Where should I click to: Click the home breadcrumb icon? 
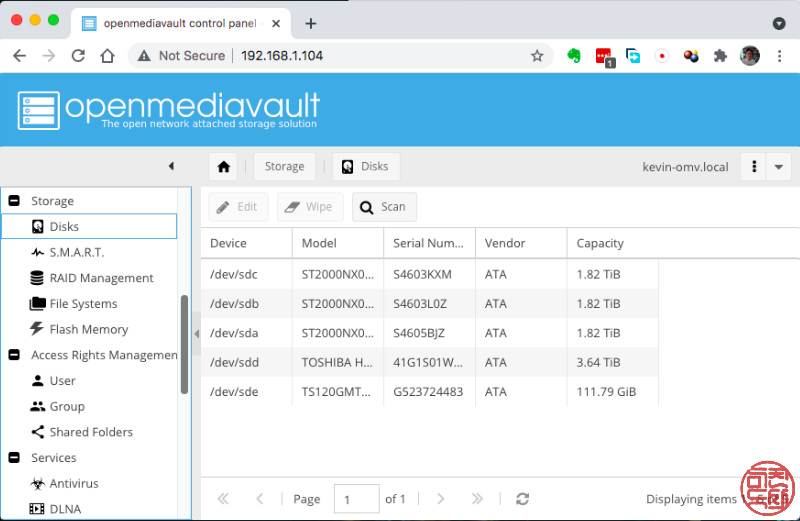(x=223, y=166)
